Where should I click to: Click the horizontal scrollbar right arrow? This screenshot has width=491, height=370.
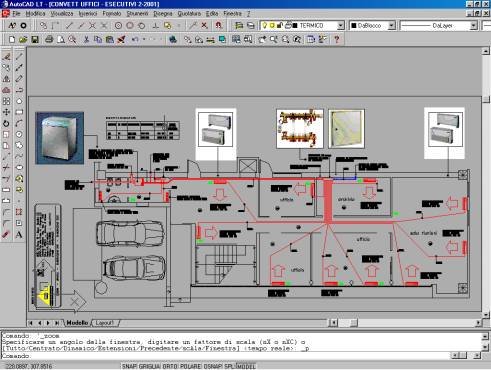point(478,323)
